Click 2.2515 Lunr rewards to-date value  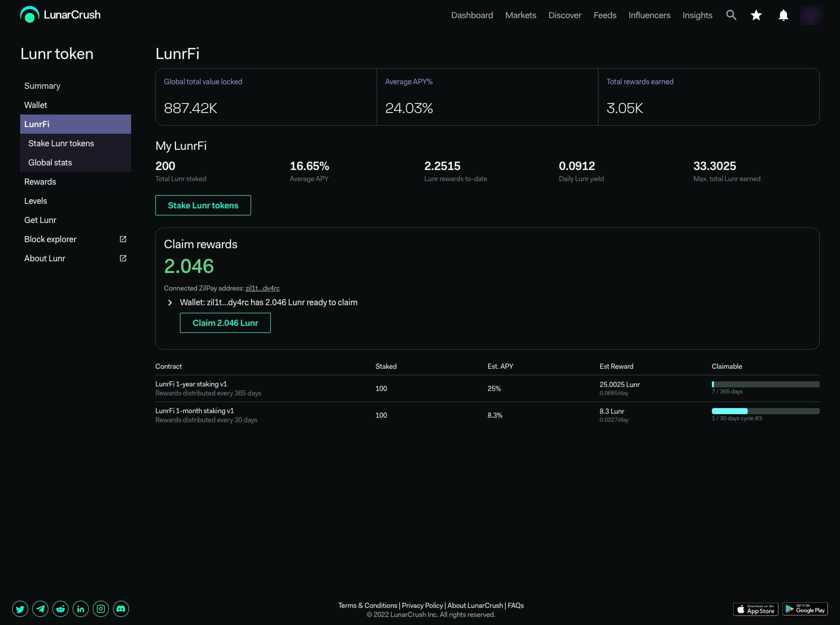point(442,166)
